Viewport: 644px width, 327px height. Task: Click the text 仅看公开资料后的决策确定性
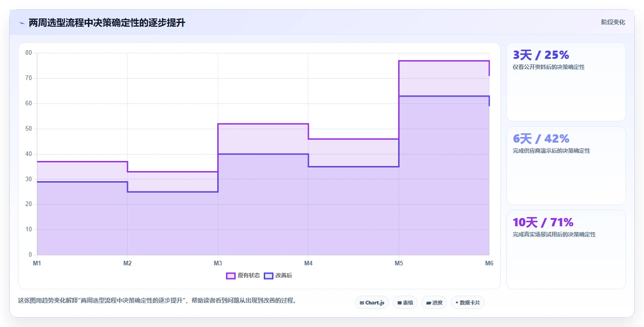click(549, 67)
